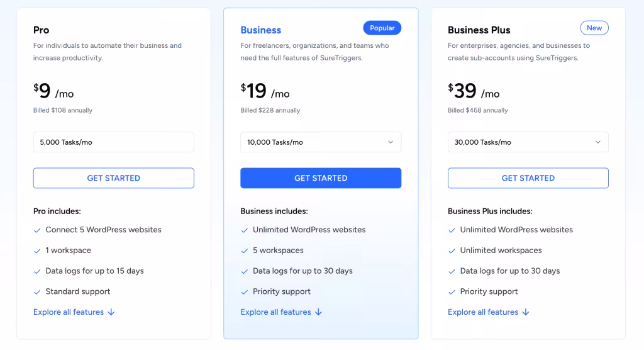Click down arrow icon in Business Explore all features

pyautogui.click(x=318, y=312)
